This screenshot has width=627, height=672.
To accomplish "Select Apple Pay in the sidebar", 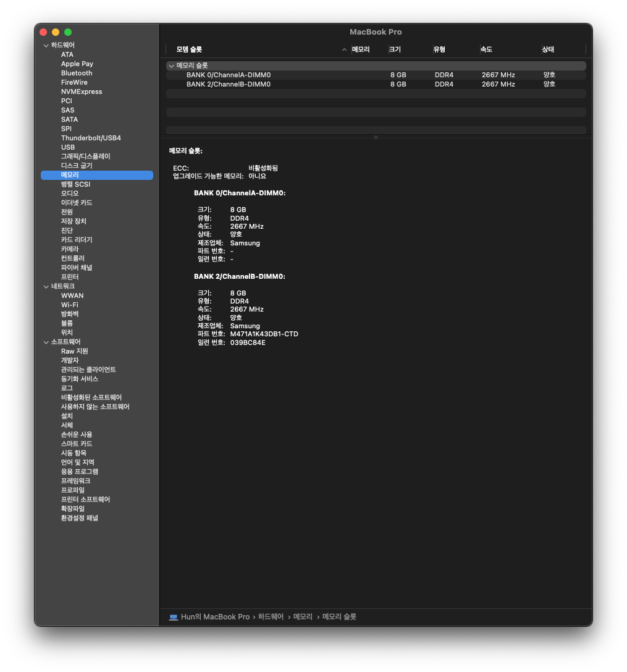I will (x=77, y=64).
